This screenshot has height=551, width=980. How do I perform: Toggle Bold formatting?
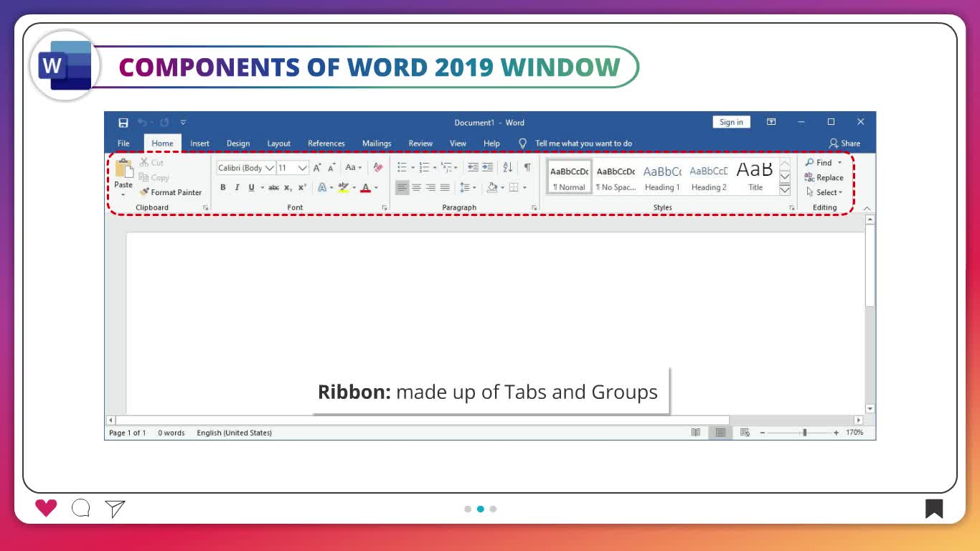(x=222, y=188)
